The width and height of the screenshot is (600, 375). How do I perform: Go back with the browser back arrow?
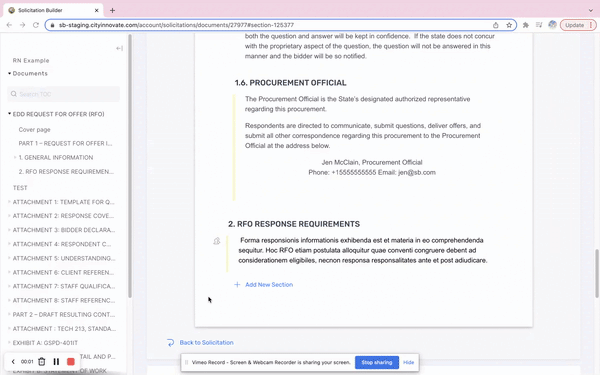pyautogui.click(x=9, y=25)
